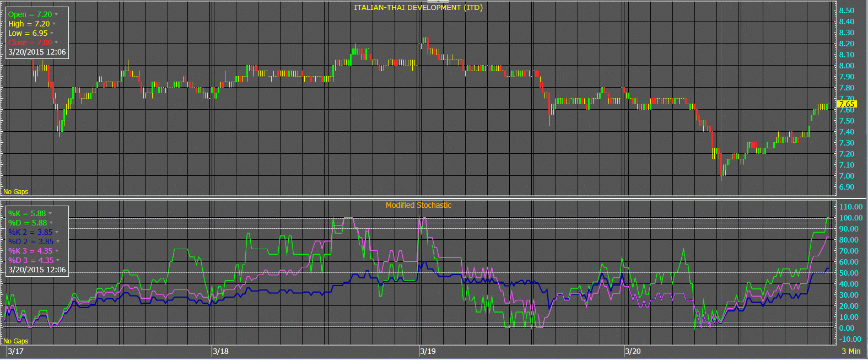The width and height of the screenshot is (868, 360).
Task: Click the 50.00 value on stochastic axis
Action: (849, 273)
